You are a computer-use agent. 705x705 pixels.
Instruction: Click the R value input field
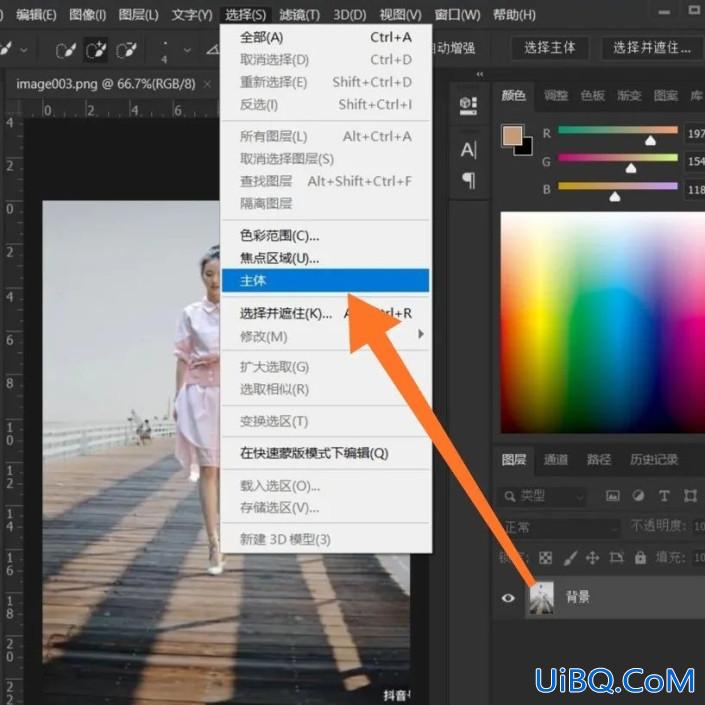click(x=695, y=134)
